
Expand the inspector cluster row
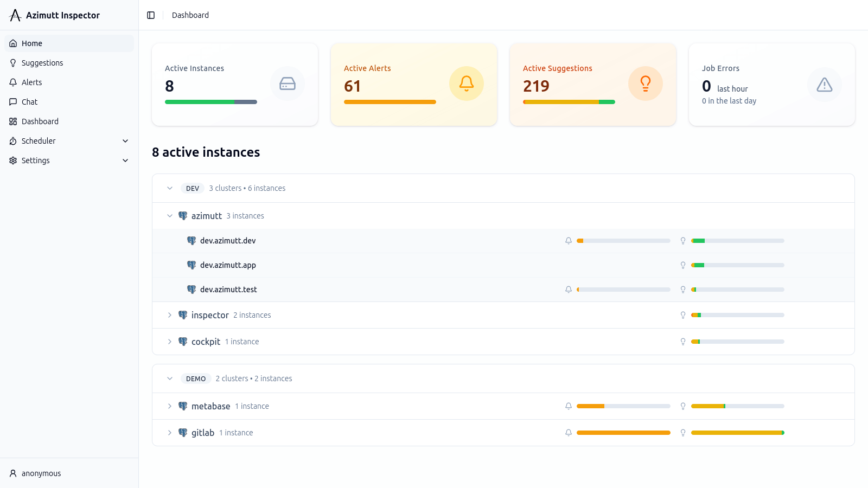click(169, 314)
